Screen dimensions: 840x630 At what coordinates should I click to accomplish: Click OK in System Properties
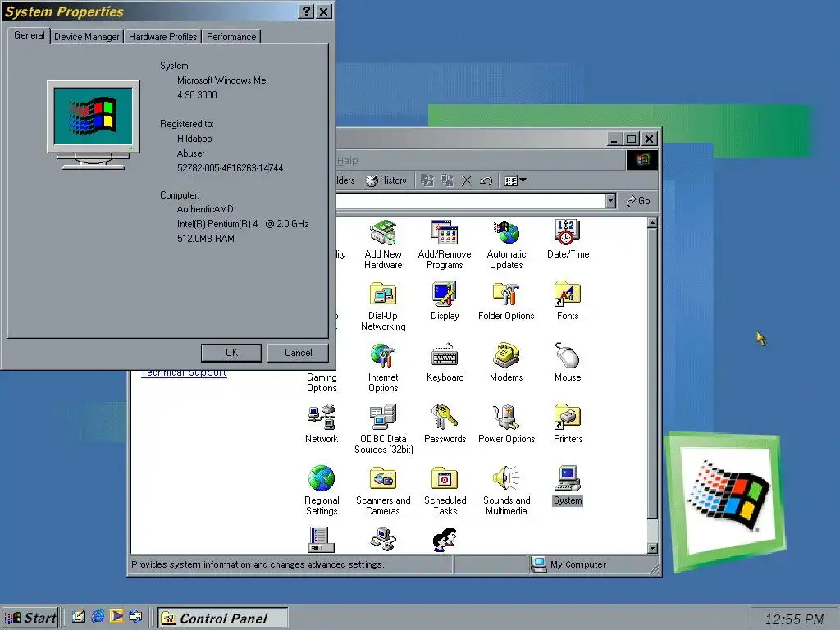coord(231,353)
